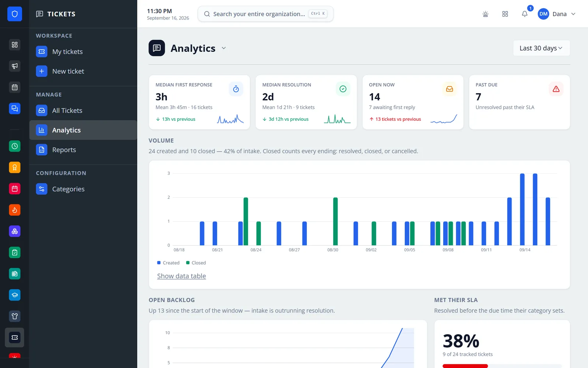Click the 38% SLA value

click(x=461, y=341)
